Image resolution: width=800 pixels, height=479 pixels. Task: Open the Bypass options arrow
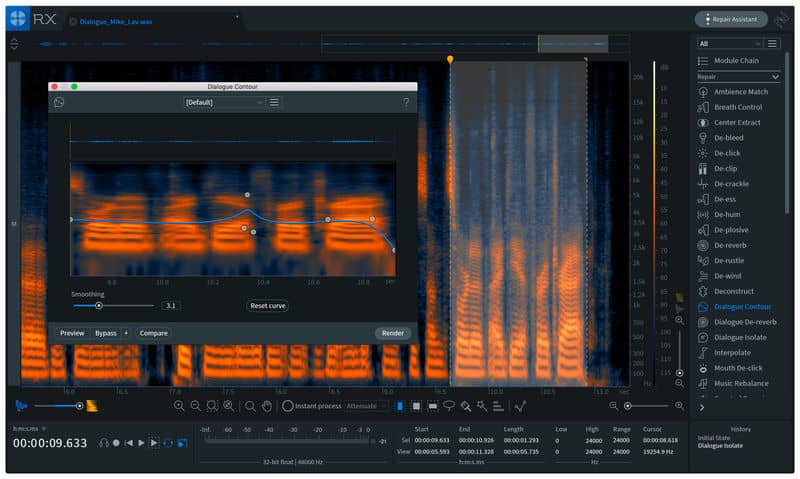(126, 333)
